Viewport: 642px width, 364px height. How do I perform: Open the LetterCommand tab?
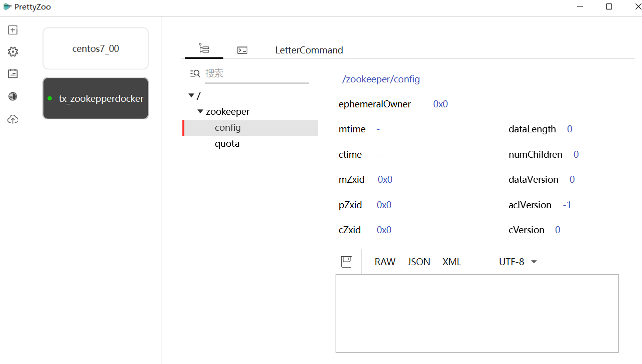[x=309, y=50]
